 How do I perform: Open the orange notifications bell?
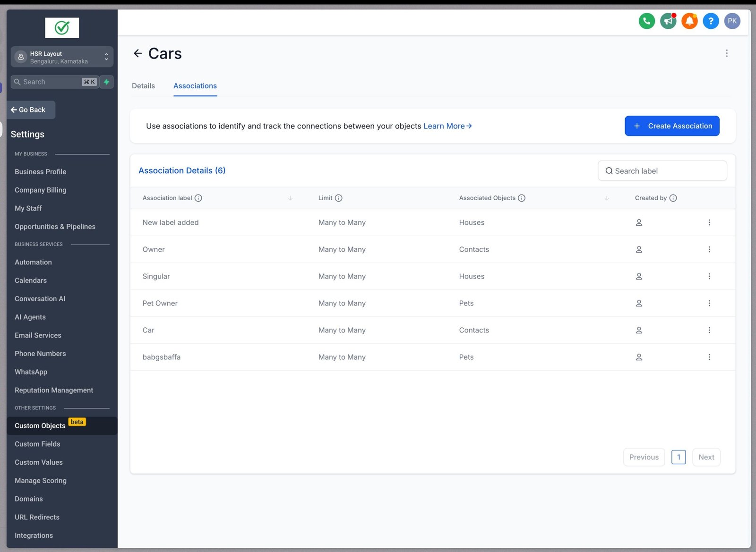(x=689, y=21)
